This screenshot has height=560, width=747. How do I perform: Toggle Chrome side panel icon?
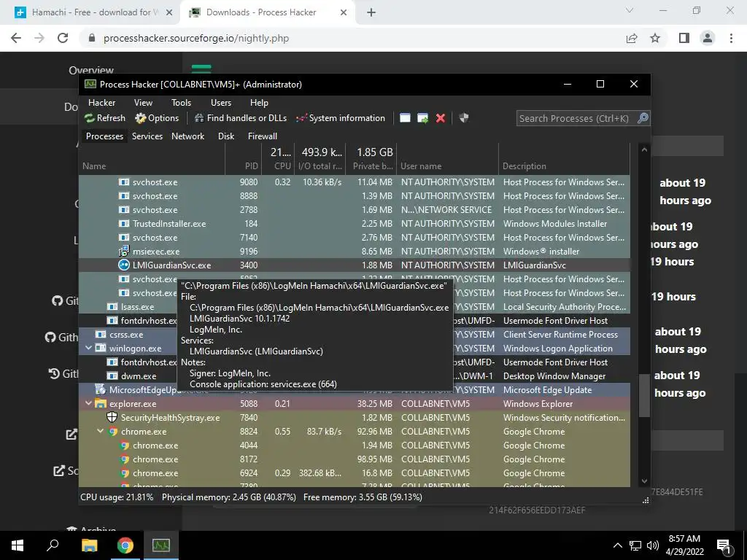click(684, 38)
